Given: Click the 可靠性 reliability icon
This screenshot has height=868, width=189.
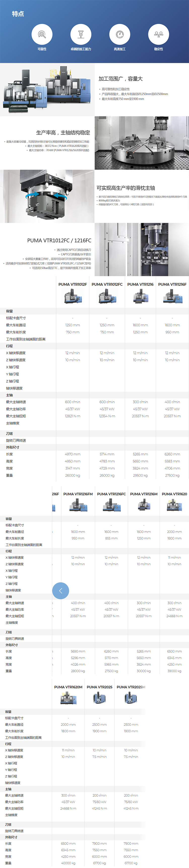Looking at the screenshot, I should 42,34.
